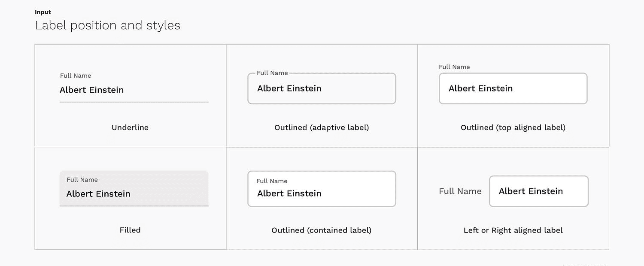Viewport: 644px width, 266px height.
Task: Click the "Label position and styles" heading
Action: point(108,25)
